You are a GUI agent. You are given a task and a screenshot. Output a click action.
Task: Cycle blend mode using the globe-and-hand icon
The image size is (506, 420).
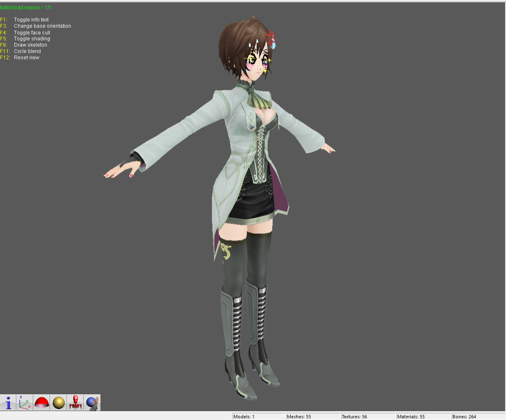[x=92, y=402]
